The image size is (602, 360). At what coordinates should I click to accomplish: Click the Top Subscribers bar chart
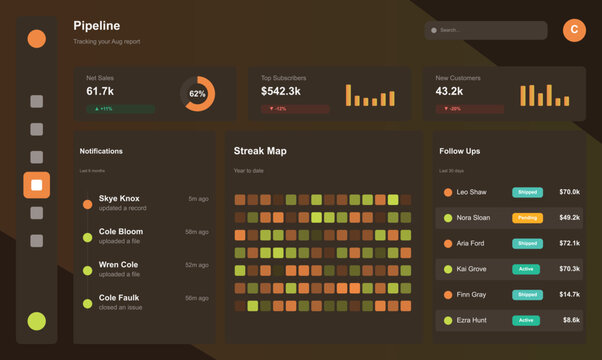pos(370,95)
